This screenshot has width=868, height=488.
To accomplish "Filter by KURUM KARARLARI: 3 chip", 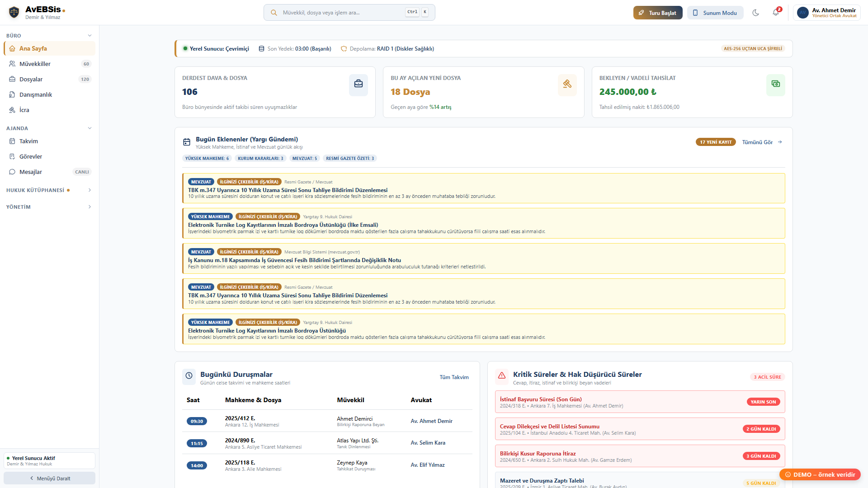I will click(260, 158).
